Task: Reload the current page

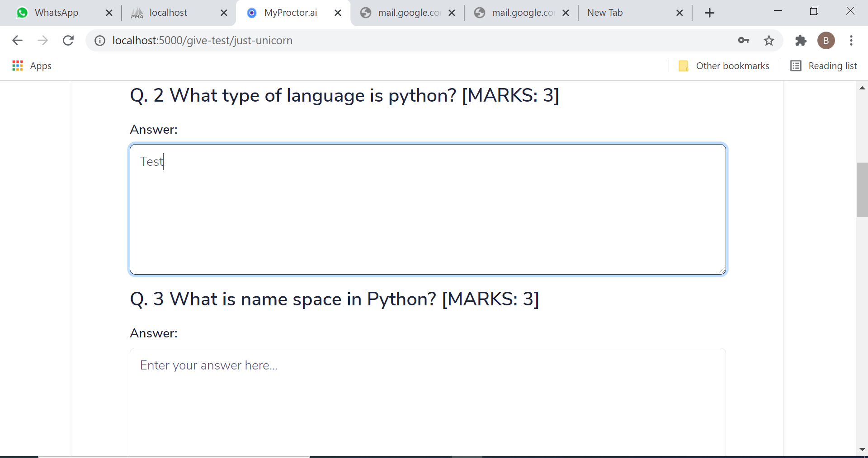Action: tap(68, 41)
